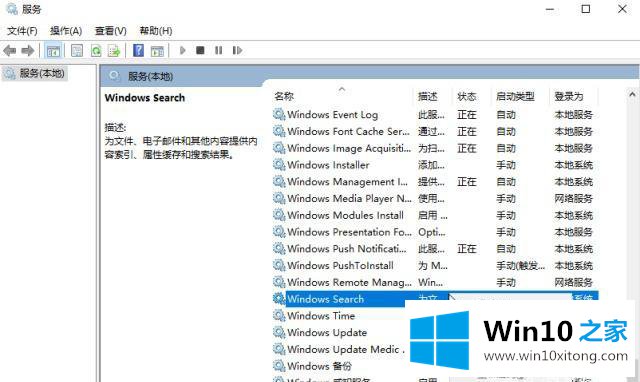
Task: Click 正在 status cell of Windows Event Log
Action: pos(467,115)
